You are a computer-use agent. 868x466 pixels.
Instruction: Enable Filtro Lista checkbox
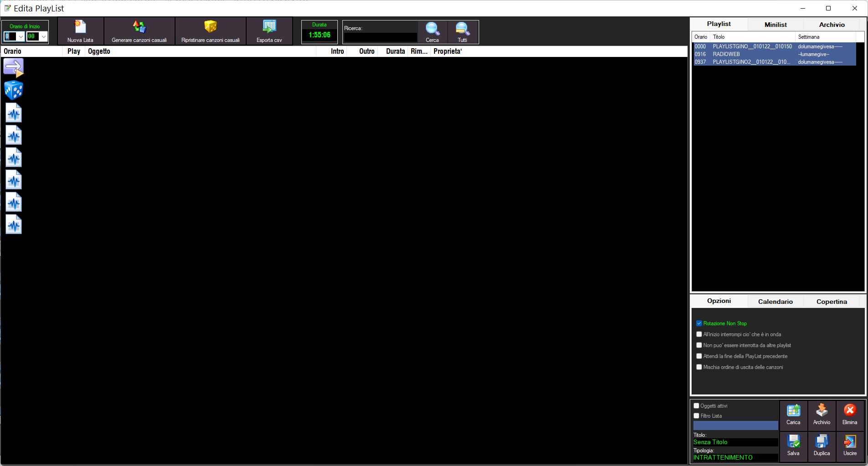pos(696,416)
